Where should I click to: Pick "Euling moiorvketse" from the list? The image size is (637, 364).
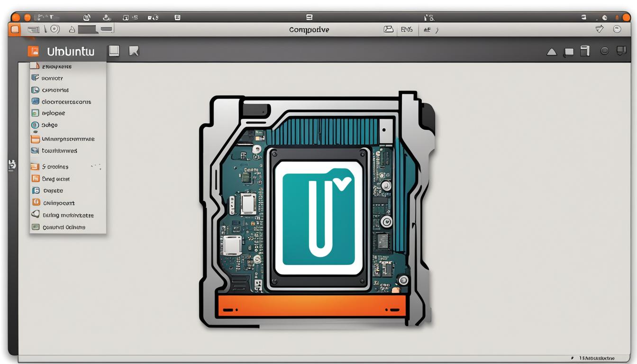coord(68,215)
